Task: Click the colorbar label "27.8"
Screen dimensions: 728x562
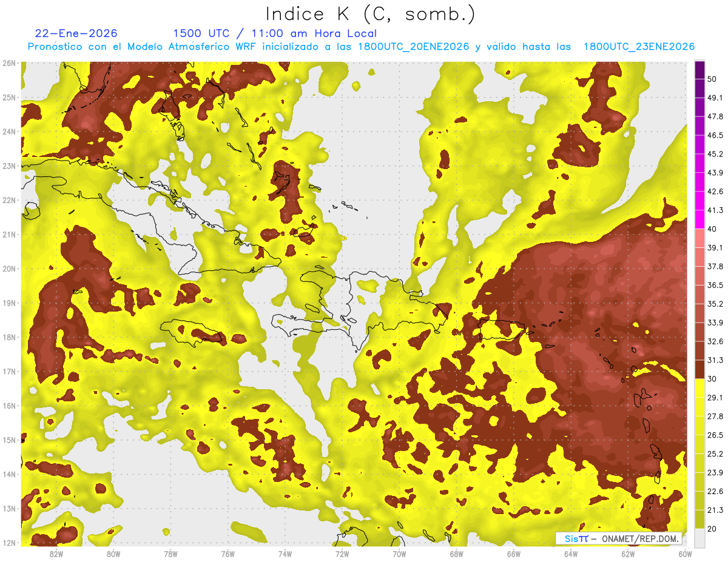Action: pos(715,416)
